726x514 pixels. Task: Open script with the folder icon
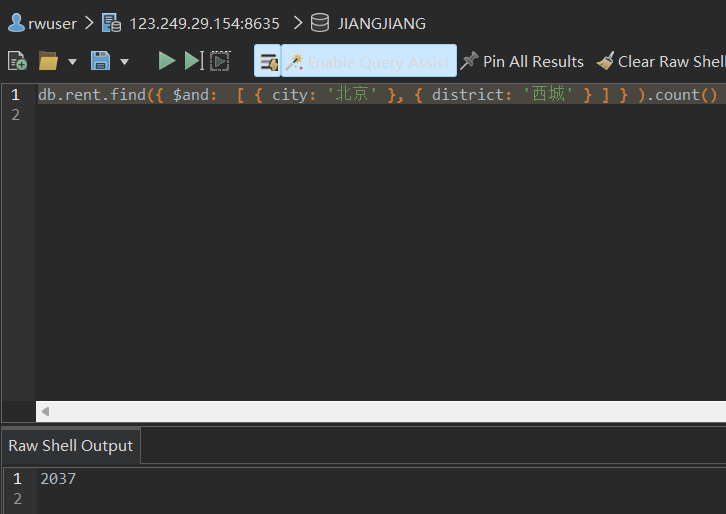[48, 61]
